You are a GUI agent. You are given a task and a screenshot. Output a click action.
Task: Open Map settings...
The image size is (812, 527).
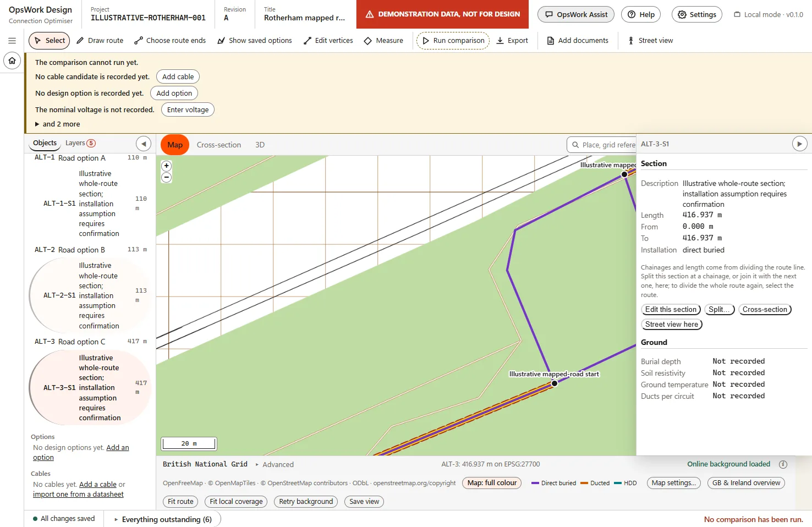click(674, 483)
